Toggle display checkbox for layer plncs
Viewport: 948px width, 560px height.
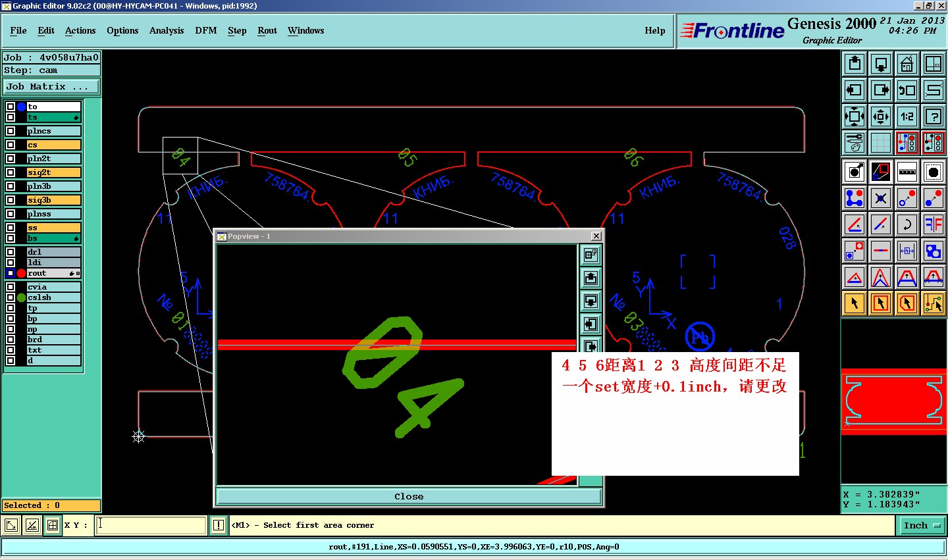pos(11,131)
